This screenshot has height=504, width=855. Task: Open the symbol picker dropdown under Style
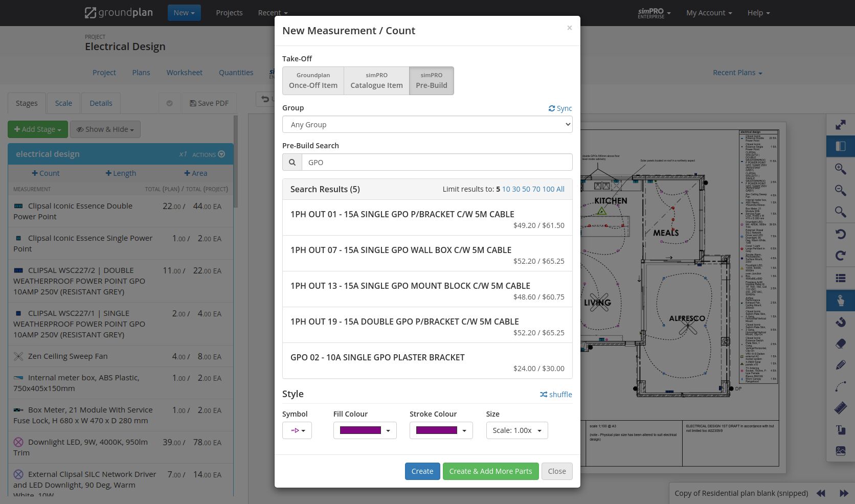[x=297, y=430]
